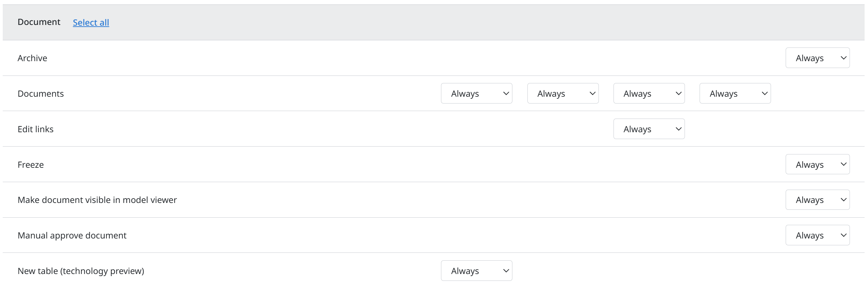Screen dimensions: 868x287
Task: Click the chevron arrow of the Freeze dropdown
Action: (x=843, y=164)
